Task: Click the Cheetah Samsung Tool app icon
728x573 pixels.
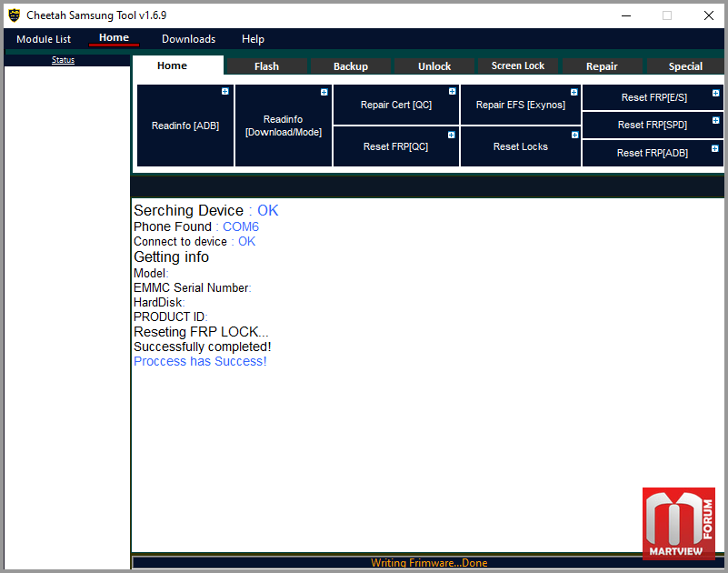Action: point(15,15)
